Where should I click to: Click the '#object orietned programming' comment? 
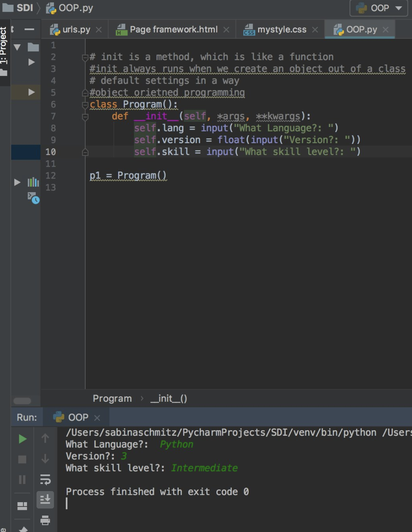[167, 93]
